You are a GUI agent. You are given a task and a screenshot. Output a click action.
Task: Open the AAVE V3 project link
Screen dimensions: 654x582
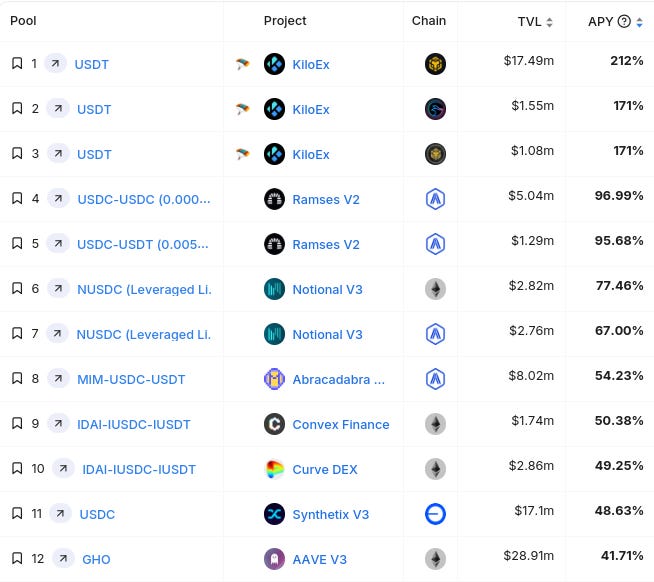point(319,559)
